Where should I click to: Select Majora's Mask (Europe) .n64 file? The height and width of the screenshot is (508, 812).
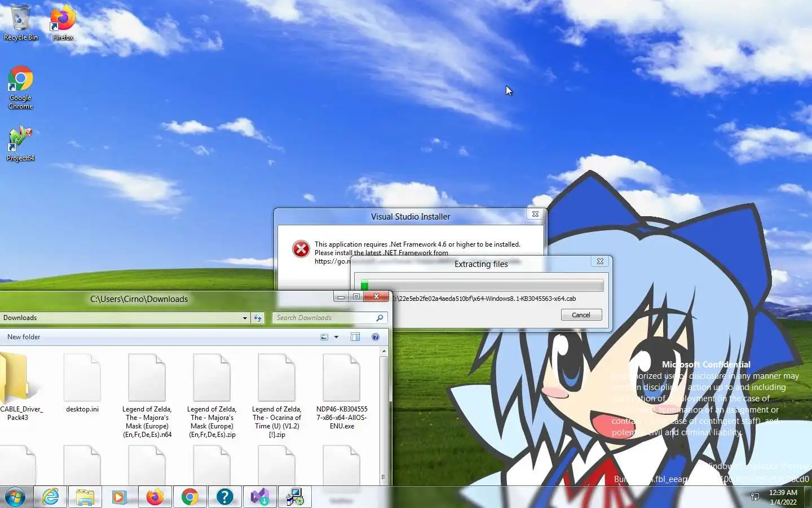[147, 396]
